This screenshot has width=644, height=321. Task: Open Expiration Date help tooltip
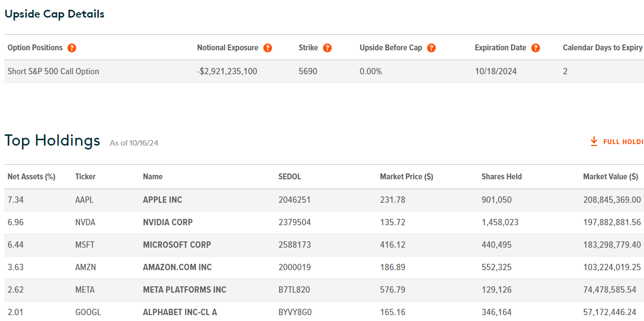[x=535, y=48]
